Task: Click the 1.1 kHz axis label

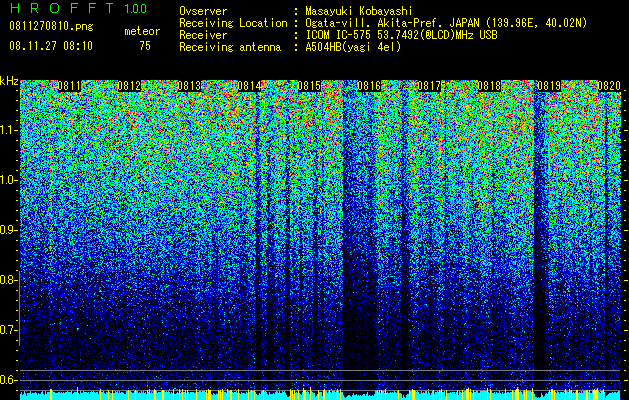Action: [x=8, y=130]
